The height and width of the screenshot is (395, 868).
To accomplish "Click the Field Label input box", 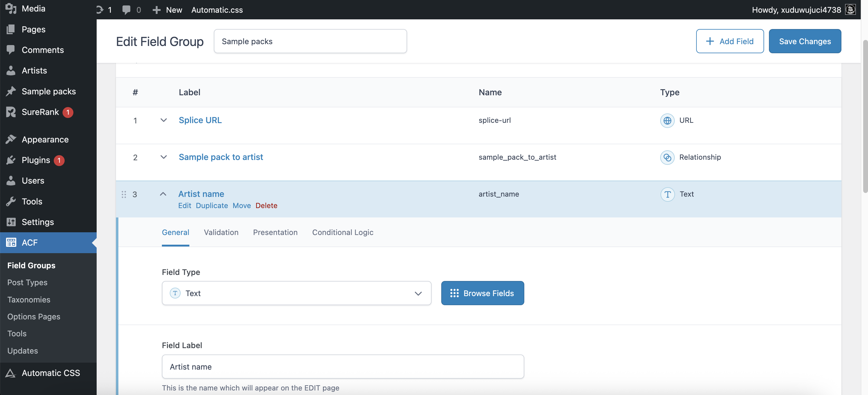I will click(x=342, y=366).
